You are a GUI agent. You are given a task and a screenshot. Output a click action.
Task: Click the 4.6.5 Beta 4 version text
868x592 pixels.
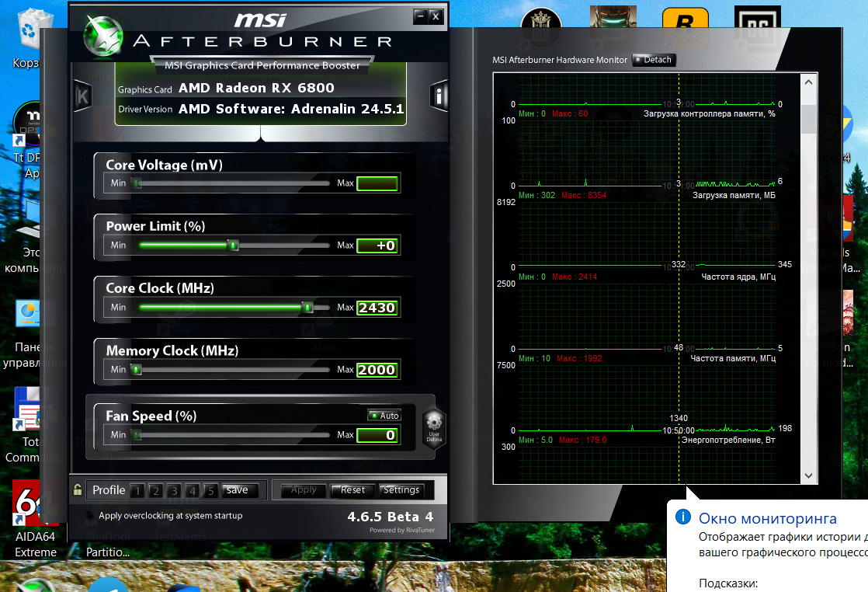click(391, 517)
